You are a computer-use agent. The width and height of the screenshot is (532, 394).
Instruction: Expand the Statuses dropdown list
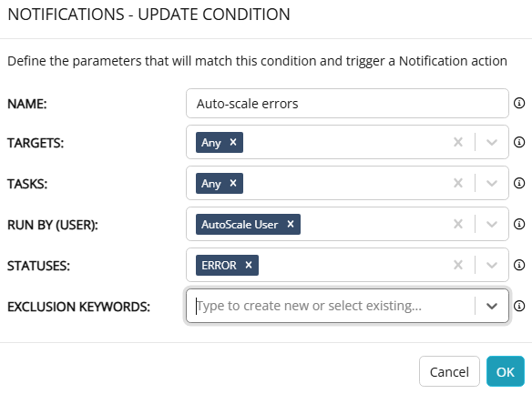click(492, 265)
